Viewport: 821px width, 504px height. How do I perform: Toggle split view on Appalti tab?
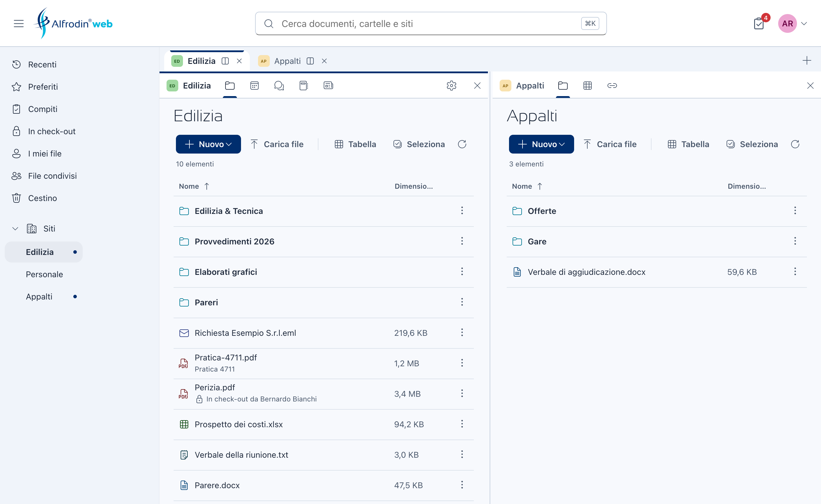[x=311, y=61]
